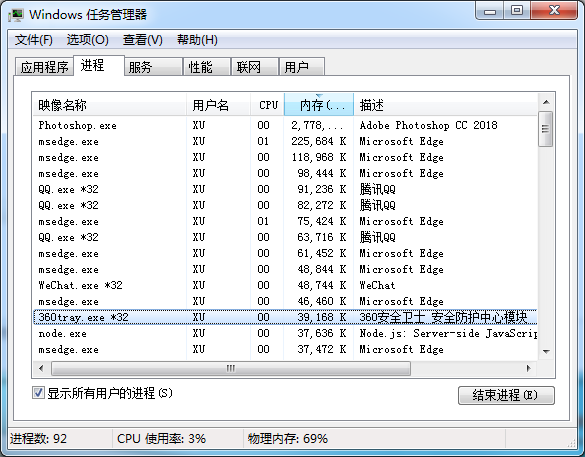Select the Photoshop.exe process row
Viewport: 585px width, 457px height.
coord(285,125)
